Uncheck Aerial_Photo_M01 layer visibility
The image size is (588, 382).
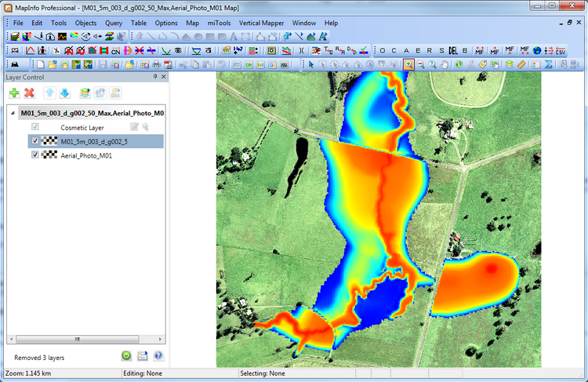coord(34,155)
